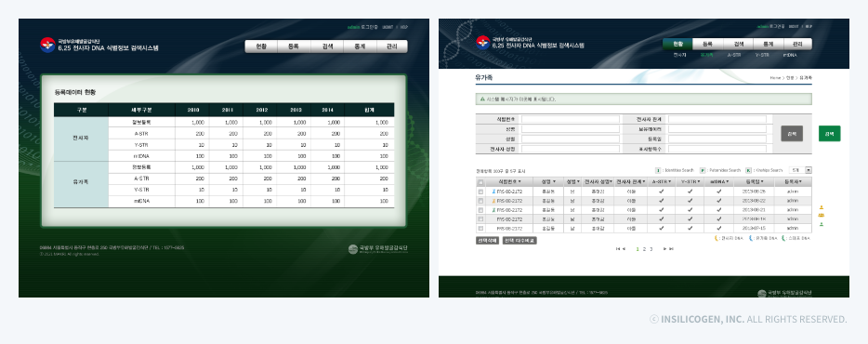
Task: Click the P icon for Paternities Search
Action: [x=703, y=171]
